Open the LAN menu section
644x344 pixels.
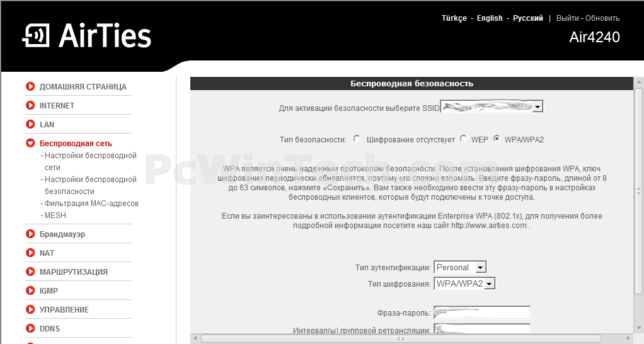click(47, 124)
